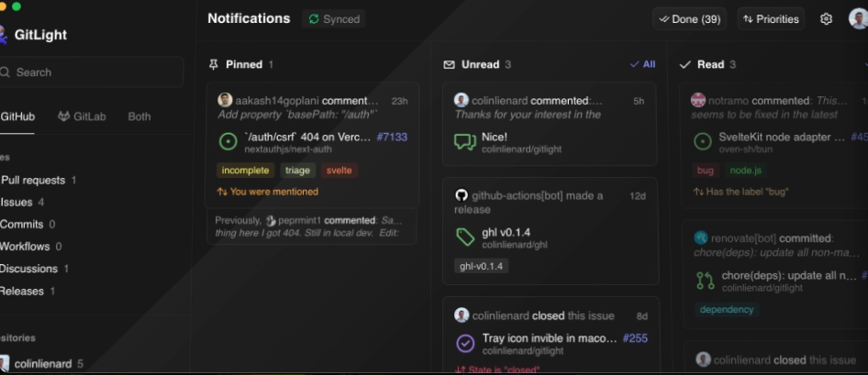This screenshot has height=375, width=868.
Task: Click the Unread envelope icon
Action: [x=449, y=65]
